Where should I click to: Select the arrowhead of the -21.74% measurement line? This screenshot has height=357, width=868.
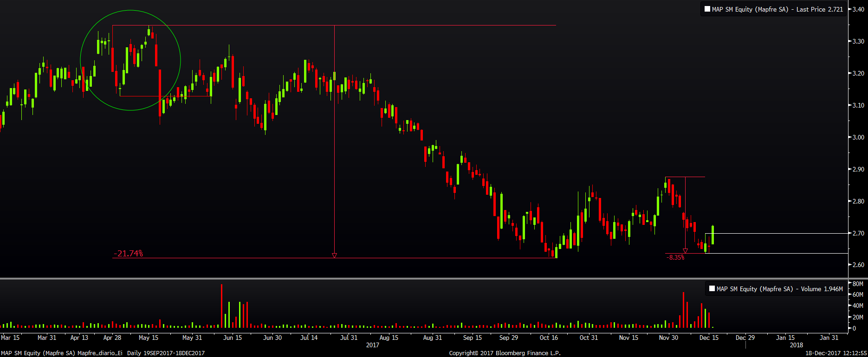coord(334,255)
